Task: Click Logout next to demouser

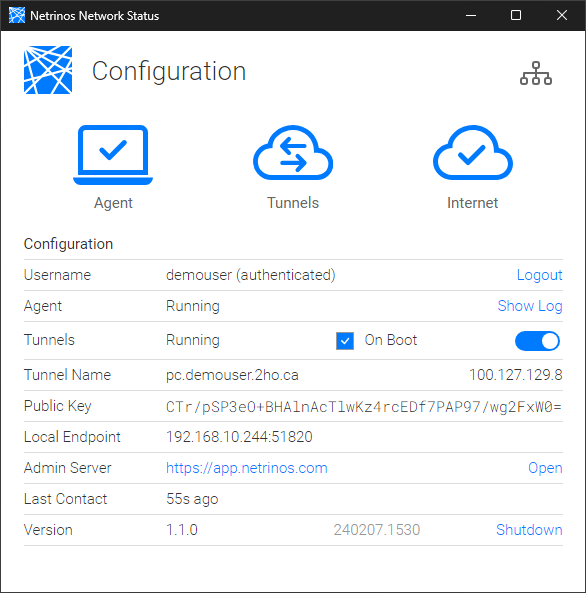Action: click(x=539, y=275)
